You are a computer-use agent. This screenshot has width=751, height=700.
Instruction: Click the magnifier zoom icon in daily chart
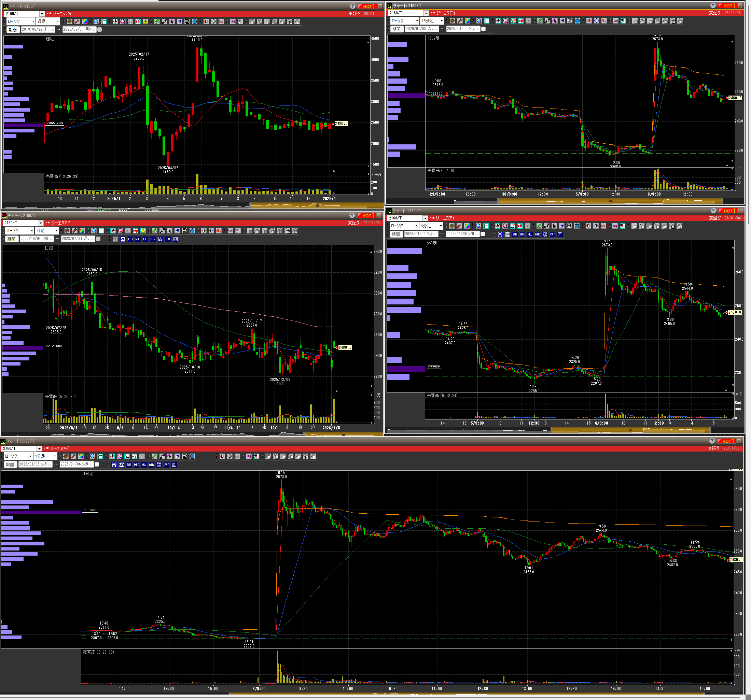[x=94, y=231]
